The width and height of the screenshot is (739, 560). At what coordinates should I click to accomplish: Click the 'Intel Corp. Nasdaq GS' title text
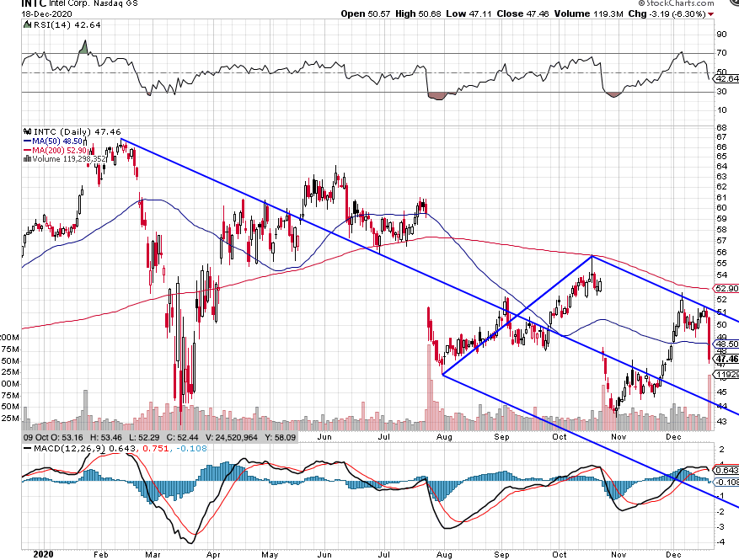pyautogui.click(x=94, y=3)
